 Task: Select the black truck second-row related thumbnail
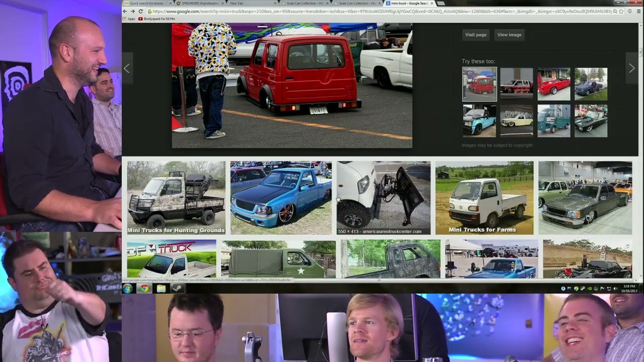coord(591,121)
